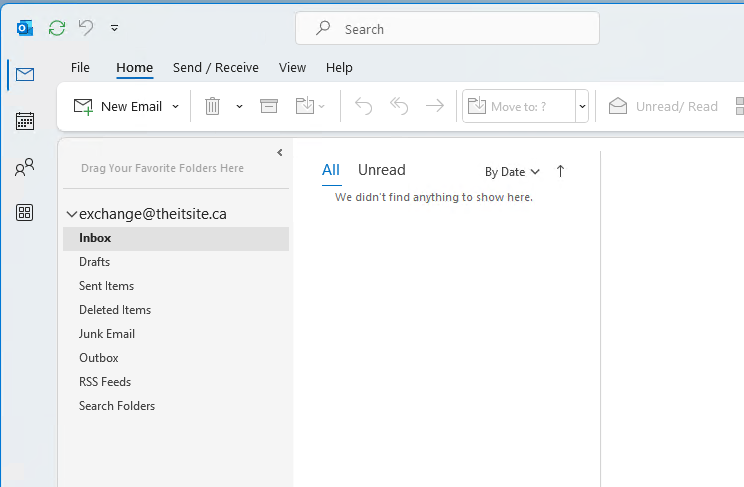Click the Archive box icon
The height and width of the screenshot is (487, 744).
click(269, 106)
